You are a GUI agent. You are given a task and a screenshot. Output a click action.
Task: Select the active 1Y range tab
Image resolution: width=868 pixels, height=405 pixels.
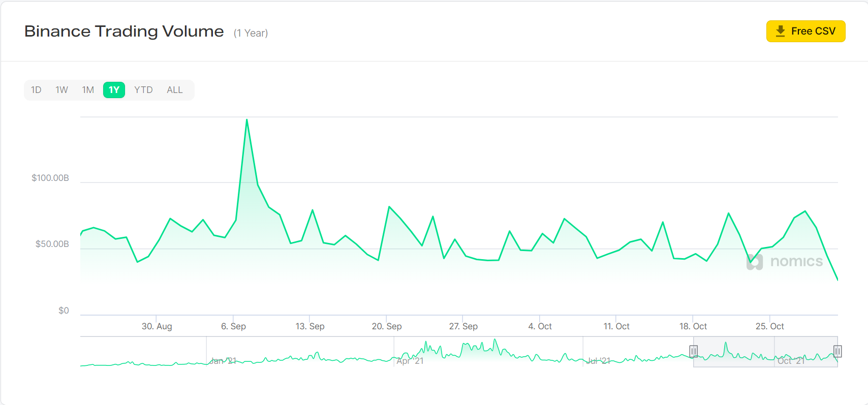[x=114, y=90]
